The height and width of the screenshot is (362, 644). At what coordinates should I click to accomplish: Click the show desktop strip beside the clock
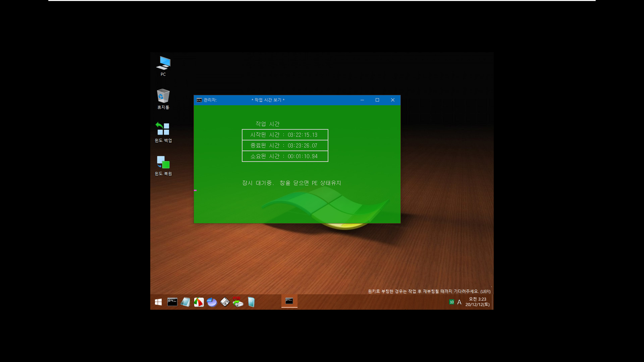coord(492,302)
